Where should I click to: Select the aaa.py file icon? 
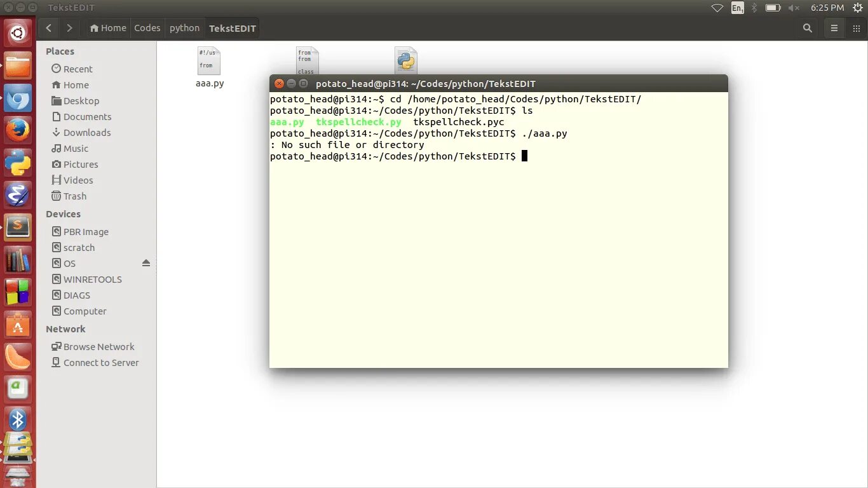[209, 61]
